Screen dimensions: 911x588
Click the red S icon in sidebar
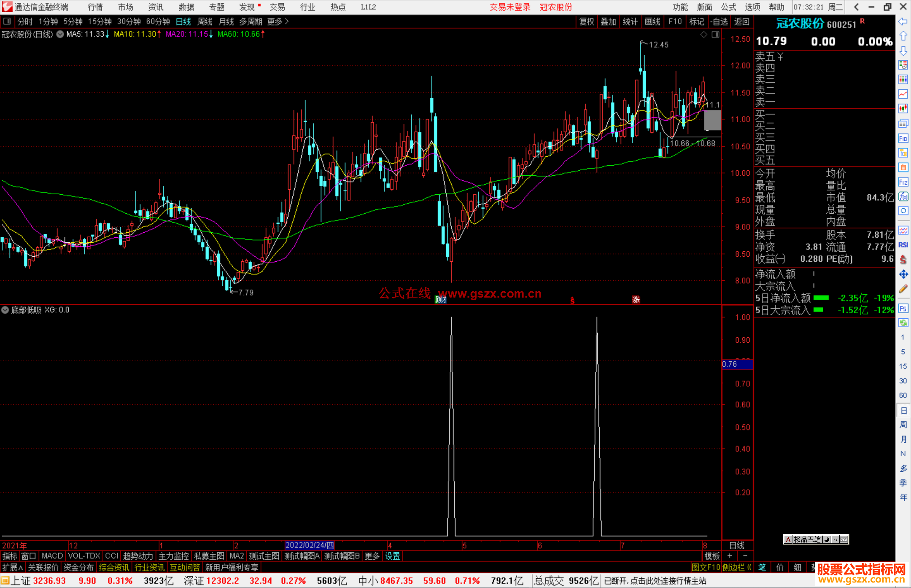(903, 260)
